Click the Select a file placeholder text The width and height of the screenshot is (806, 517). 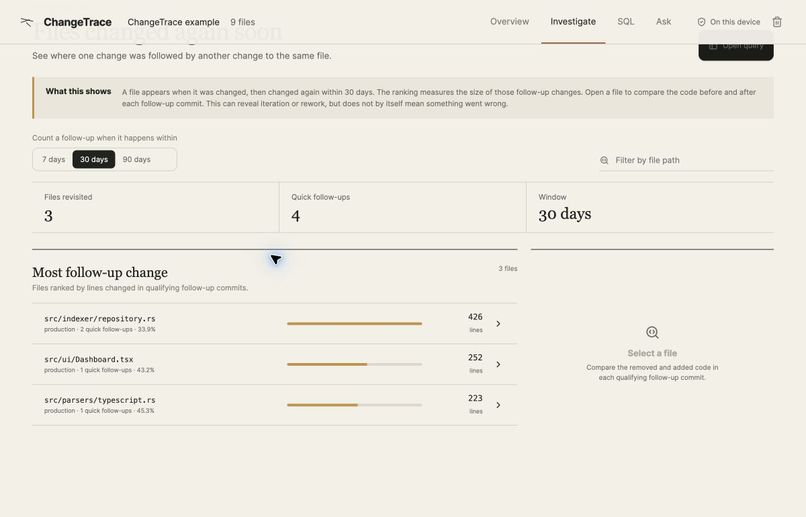652,353
